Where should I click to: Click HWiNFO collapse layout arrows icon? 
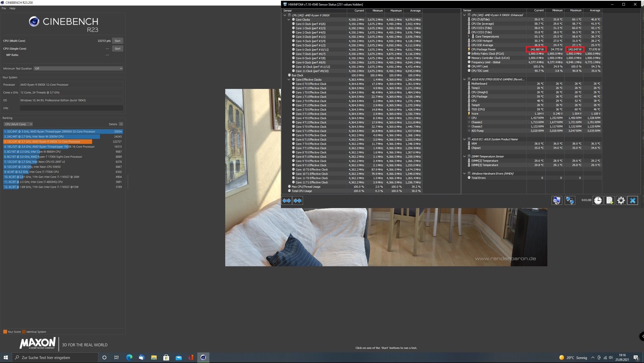(x=297, y=201)
